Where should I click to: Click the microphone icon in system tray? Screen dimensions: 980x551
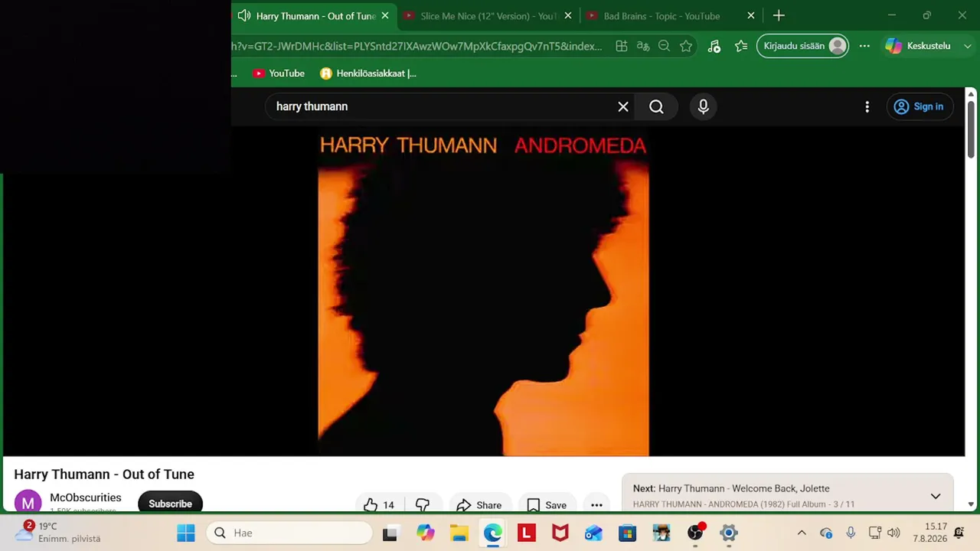tap(851, 533)
